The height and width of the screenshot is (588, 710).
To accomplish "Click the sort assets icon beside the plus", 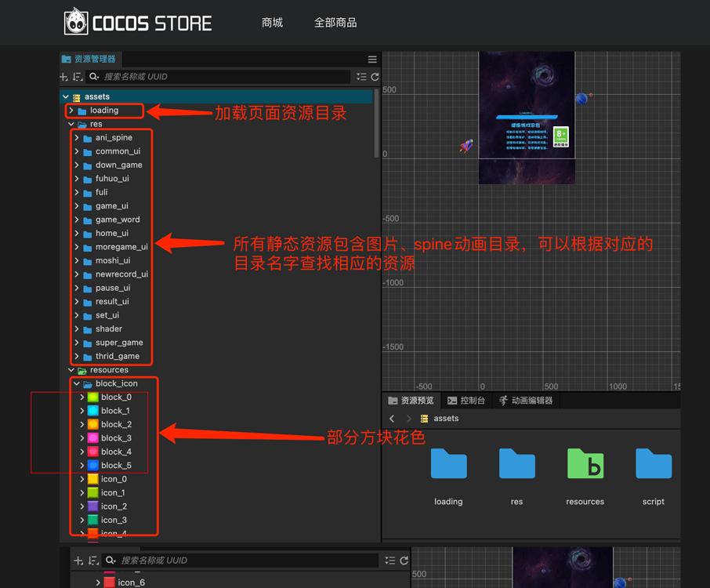I will click(78, 77).
